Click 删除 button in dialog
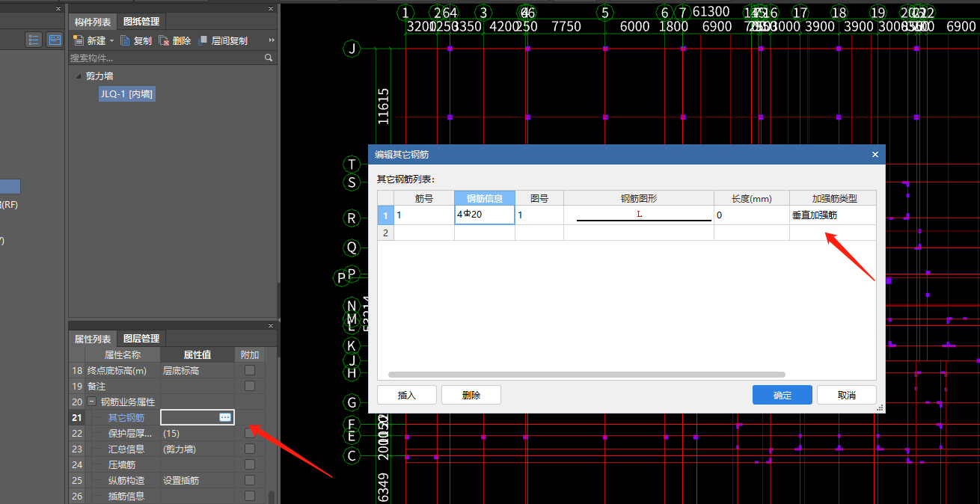Viewport: 980px width, 504px height. coord(471,395)
